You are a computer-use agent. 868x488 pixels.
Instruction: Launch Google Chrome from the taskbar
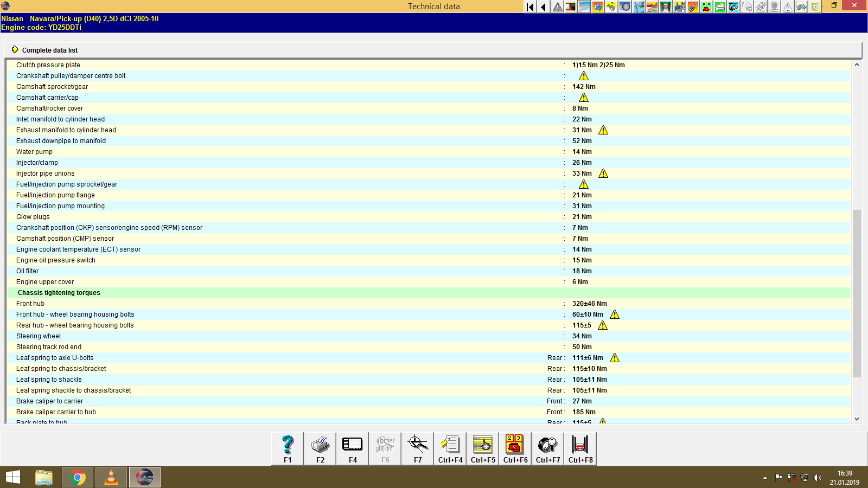(78, 477)
